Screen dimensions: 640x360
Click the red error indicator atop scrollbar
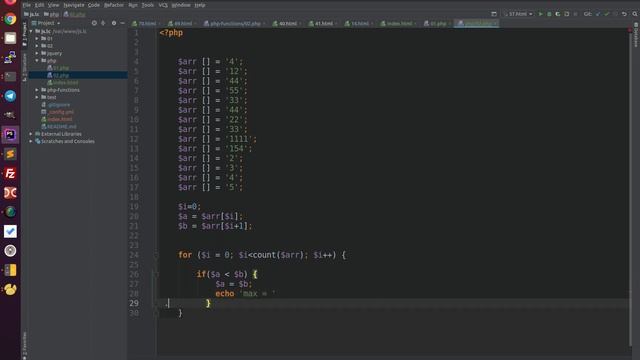click(x=630, y=30)
